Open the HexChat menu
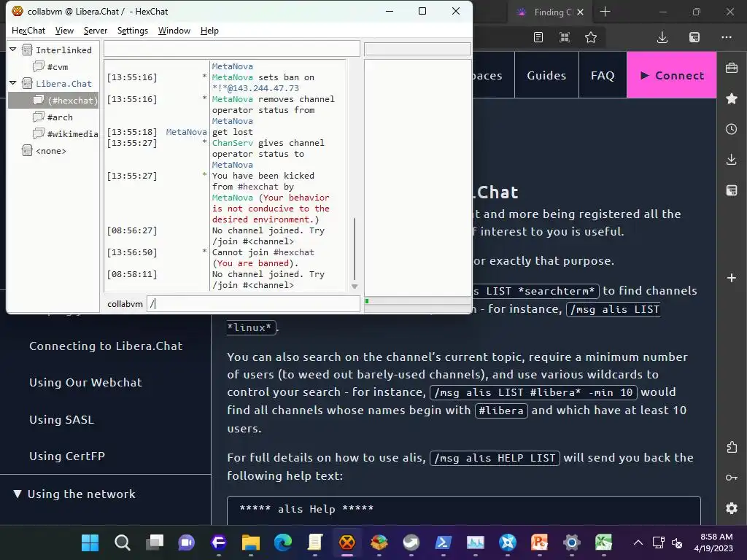This screenshot has height=560, width=747. (x=28, y=31)
